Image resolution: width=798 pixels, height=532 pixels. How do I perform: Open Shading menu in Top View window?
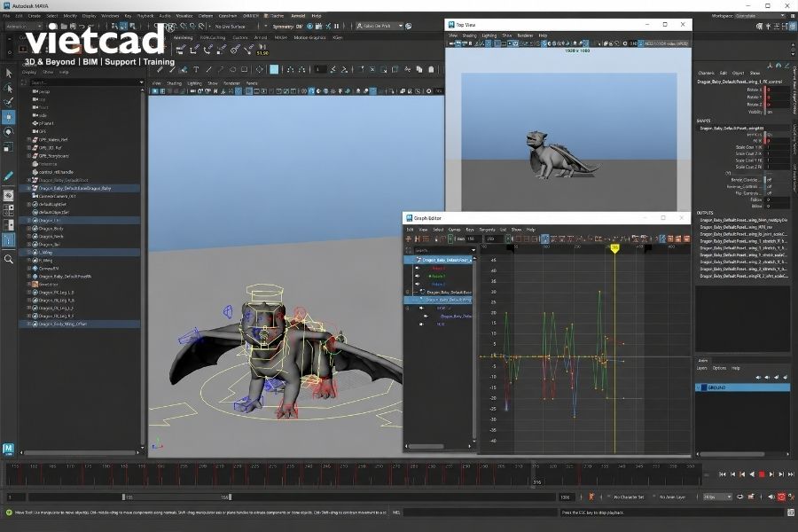pyautogui.click(x=469, y=35)
